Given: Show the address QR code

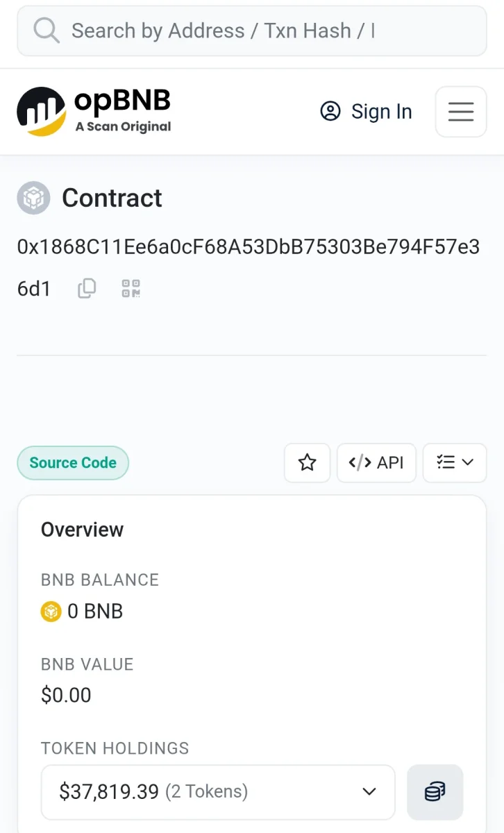Looking at the screenshot, I should 131,288.
